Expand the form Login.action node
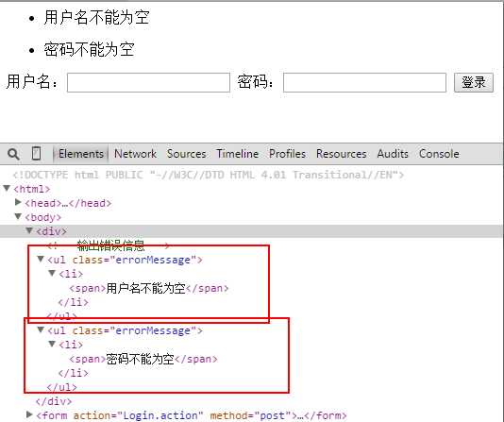 tap(29, 414)
